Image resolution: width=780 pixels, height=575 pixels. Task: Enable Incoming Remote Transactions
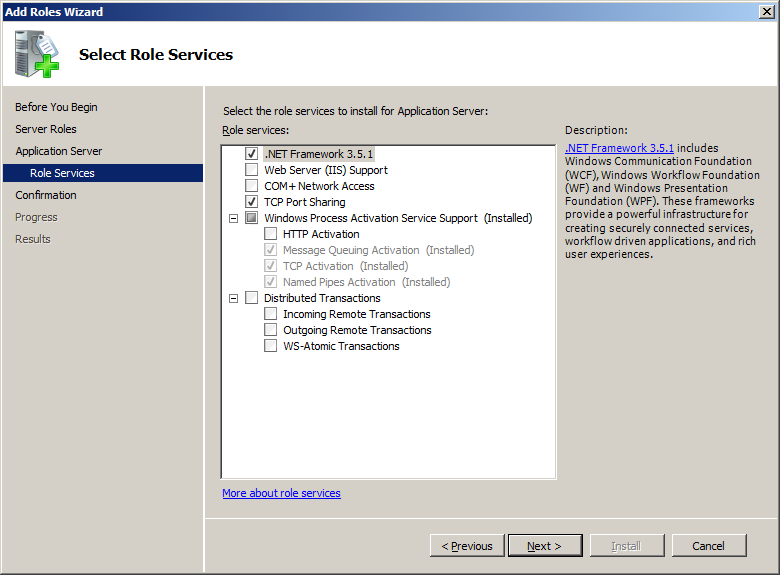(270, 314)
